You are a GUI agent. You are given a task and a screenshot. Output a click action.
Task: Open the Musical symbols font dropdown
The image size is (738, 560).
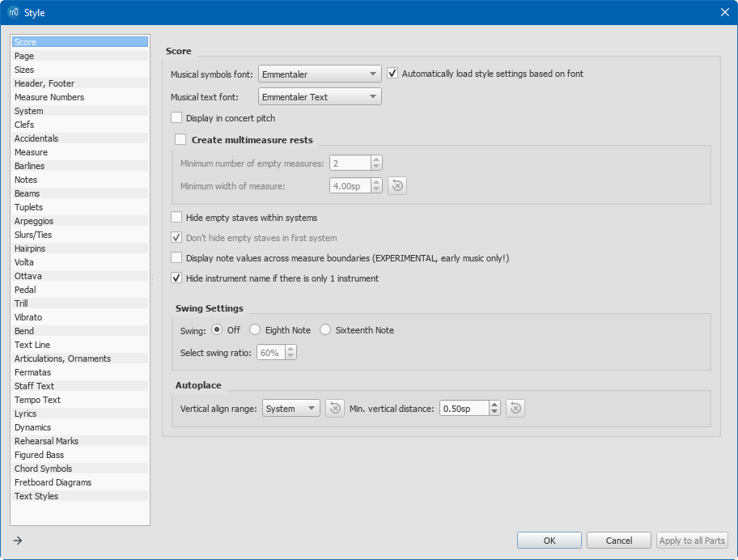click(x=320, y=74)
